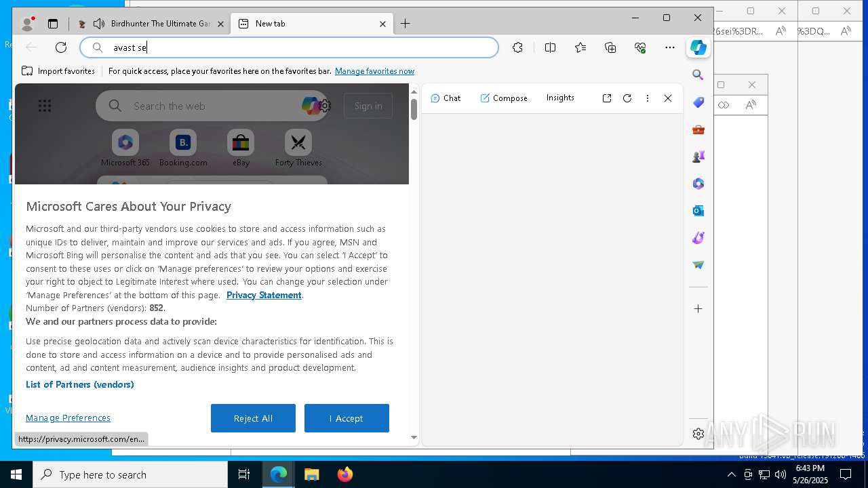Click the address bar with 'avast se'
The image size is (868, 488).
pyautogui.click(x=290, y=47)
